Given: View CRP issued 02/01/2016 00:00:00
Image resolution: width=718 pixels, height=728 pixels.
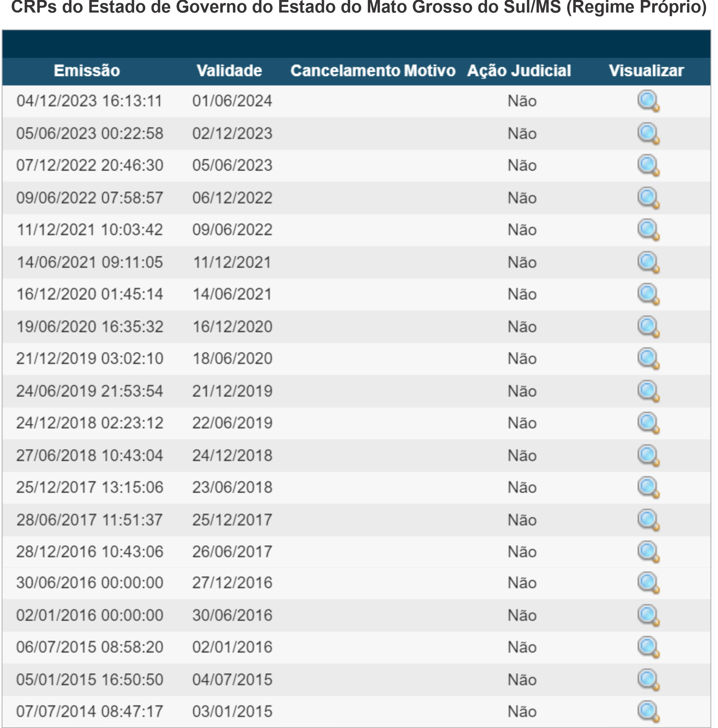Looking at the screenshot, I should (x=648, y=616).
